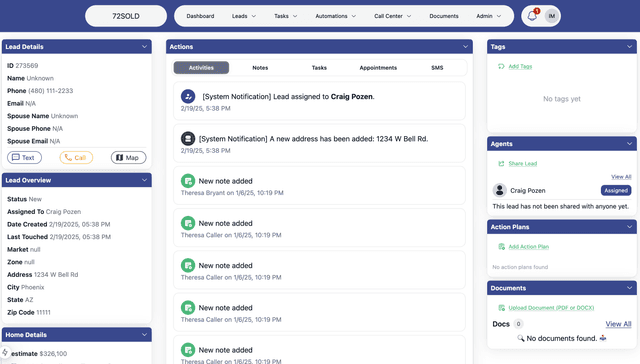Screen dimensions: 640x364
Task: Switch to the SMS tab
Action: (x=437, y=68)
